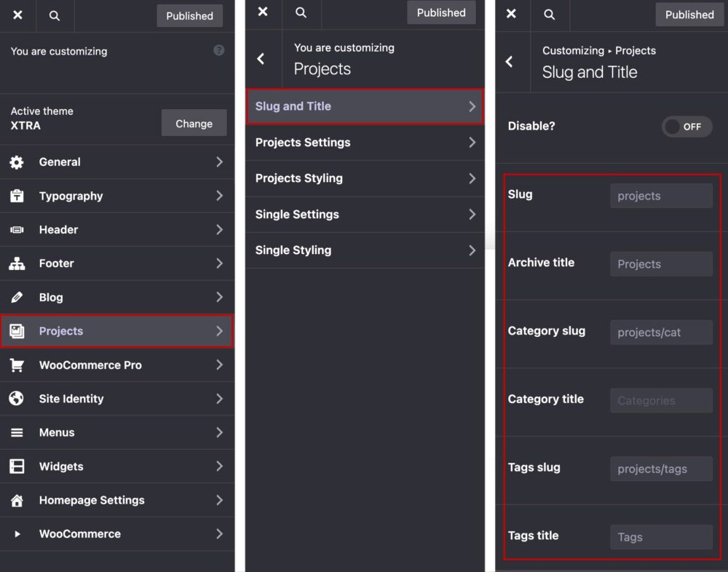
Task: Click the Change theme button
Action: coord(194,123)
